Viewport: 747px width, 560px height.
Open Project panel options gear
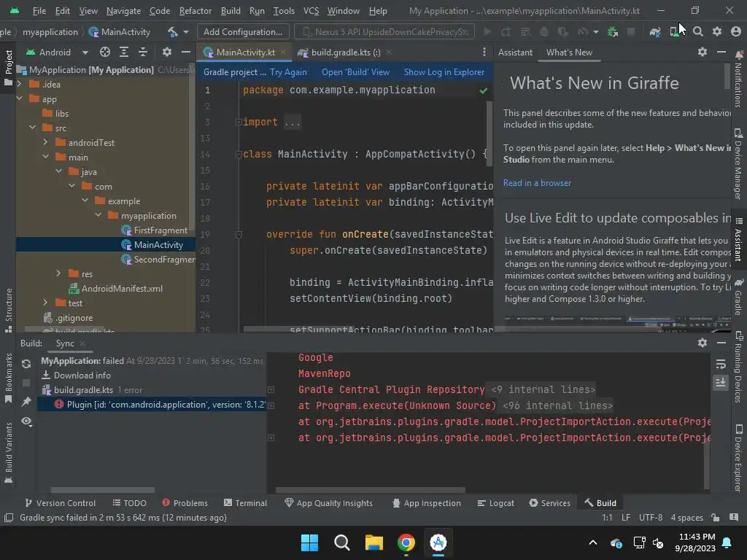tap(167, 52)
